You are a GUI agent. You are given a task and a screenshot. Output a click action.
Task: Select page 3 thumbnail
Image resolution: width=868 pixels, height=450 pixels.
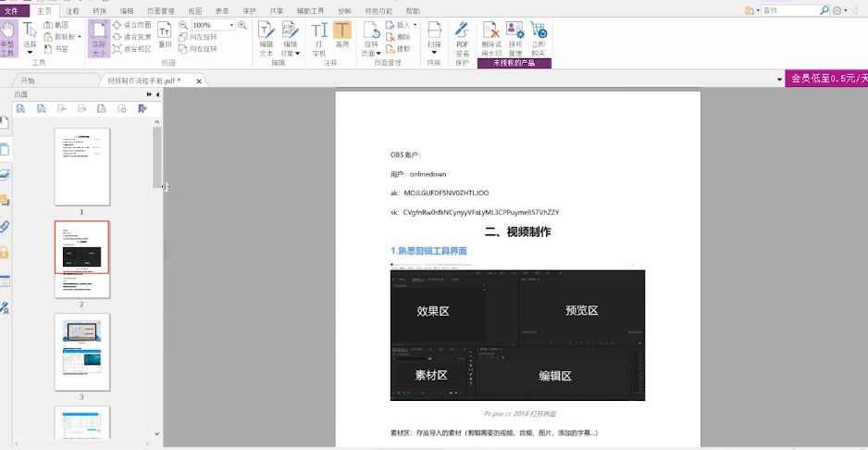coord(82,352)
